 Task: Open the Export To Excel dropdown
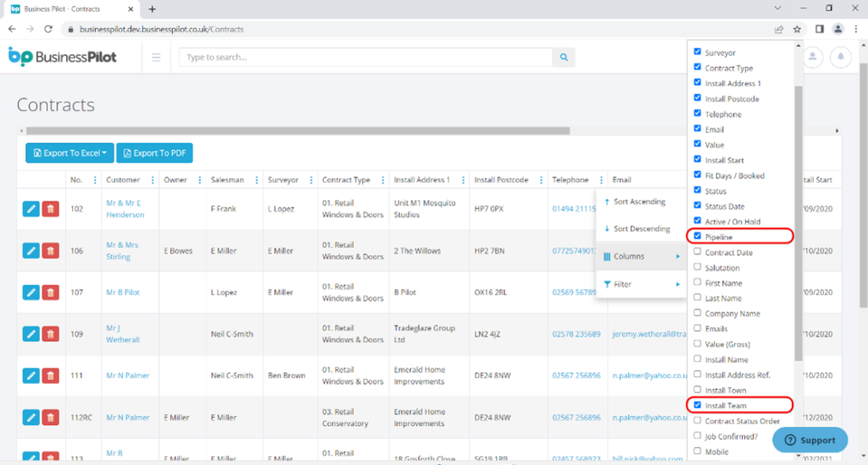(x=70, y=153)
